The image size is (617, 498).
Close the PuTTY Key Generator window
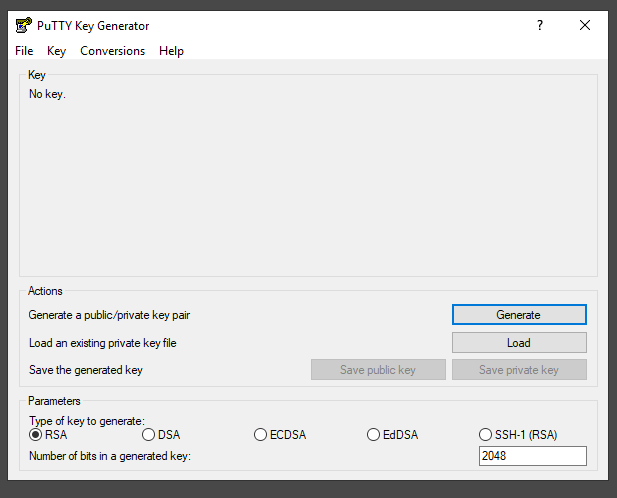click(585, 25)
